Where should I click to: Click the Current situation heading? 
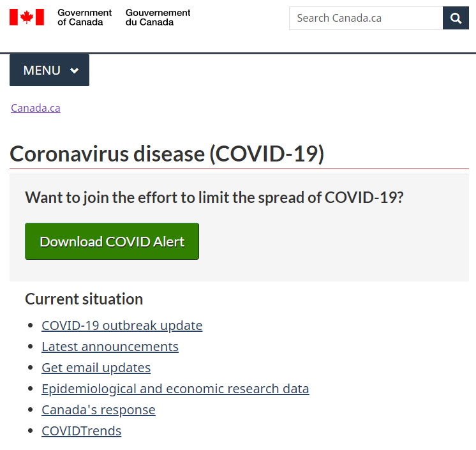[84, 299]
